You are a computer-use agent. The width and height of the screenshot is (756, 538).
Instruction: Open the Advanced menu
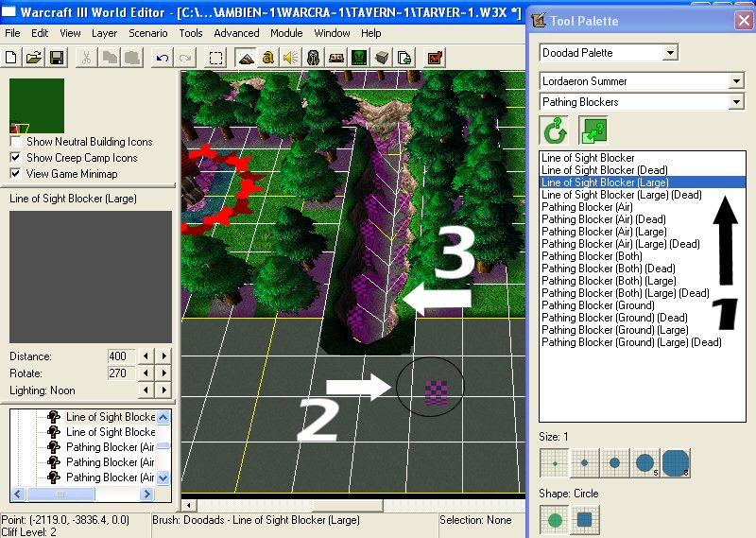[236, 33]
